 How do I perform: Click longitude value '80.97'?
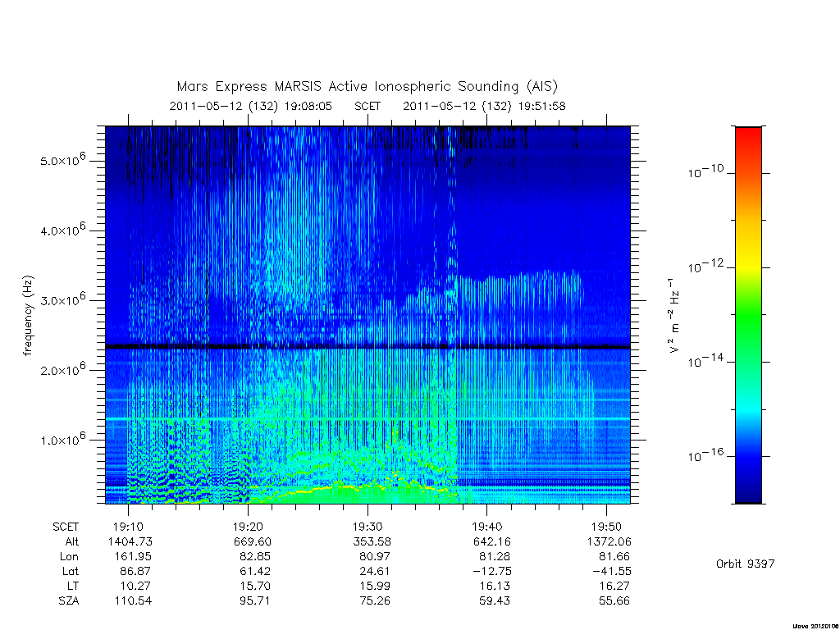click(374, 557)
